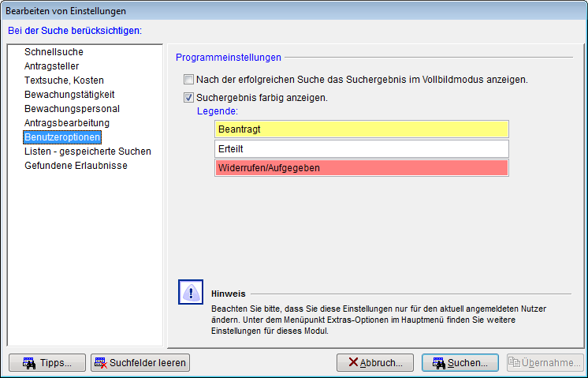This screenshot has width=588, height=378.
Task: Enable fullscreen search result checkbox
Action: point(188,80)
